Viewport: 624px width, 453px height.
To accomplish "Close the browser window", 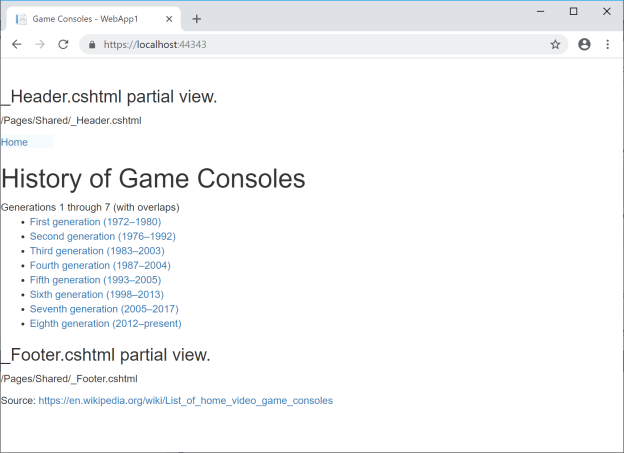I will 606,12.
